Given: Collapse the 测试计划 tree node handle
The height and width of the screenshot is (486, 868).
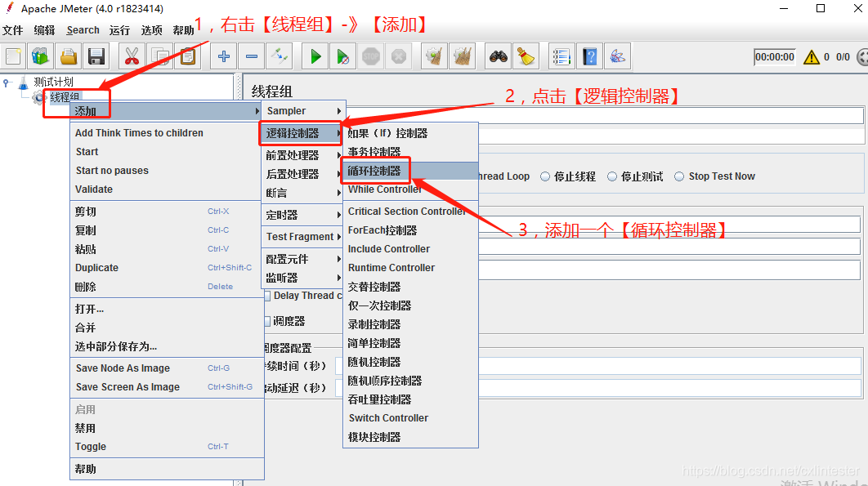Looking at the screenshot, I should pos(6,83).
